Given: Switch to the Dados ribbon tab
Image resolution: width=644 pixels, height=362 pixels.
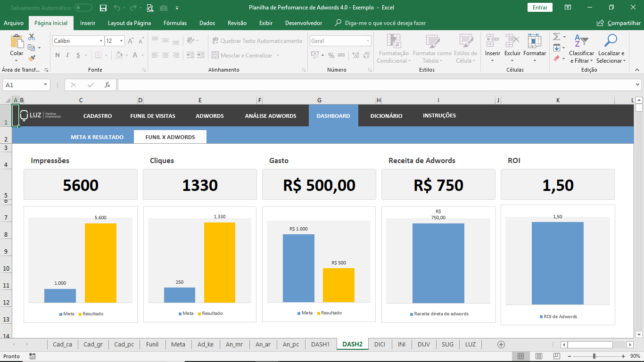Looking at the screenshot, I should [x=207, y=23].
